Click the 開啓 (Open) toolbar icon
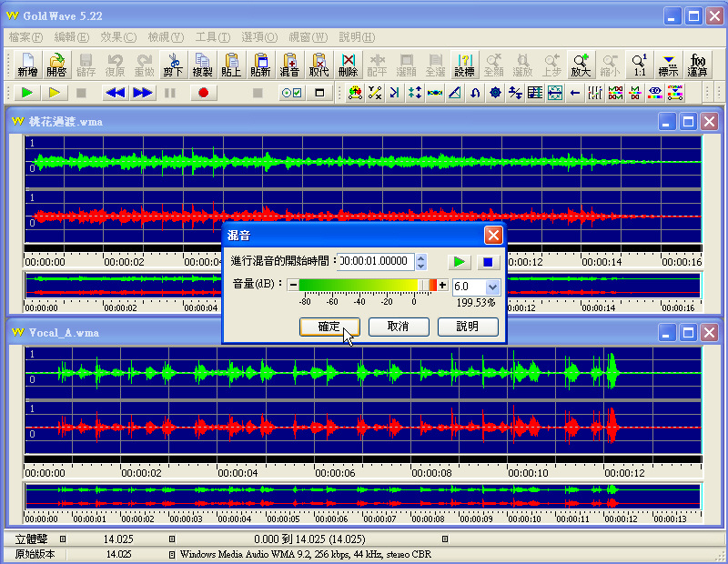Image resolution: width=728 pixels, height=564 pixels. [x=56, y=64]
